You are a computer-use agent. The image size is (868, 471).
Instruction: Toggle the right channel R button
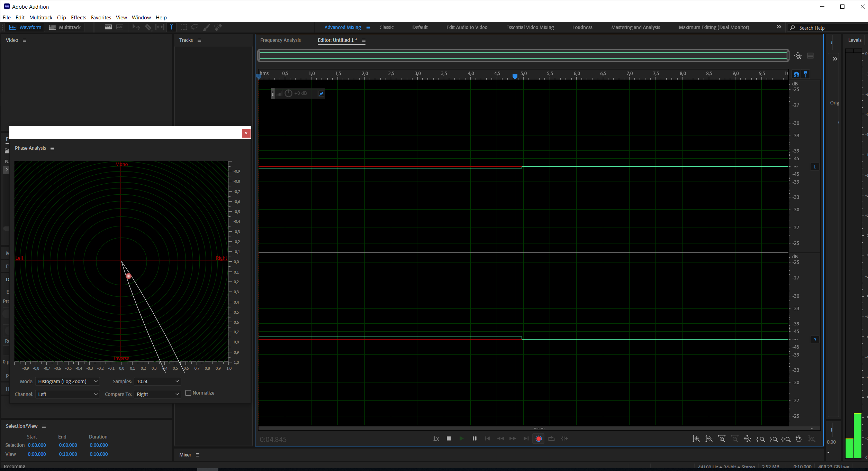815,340
